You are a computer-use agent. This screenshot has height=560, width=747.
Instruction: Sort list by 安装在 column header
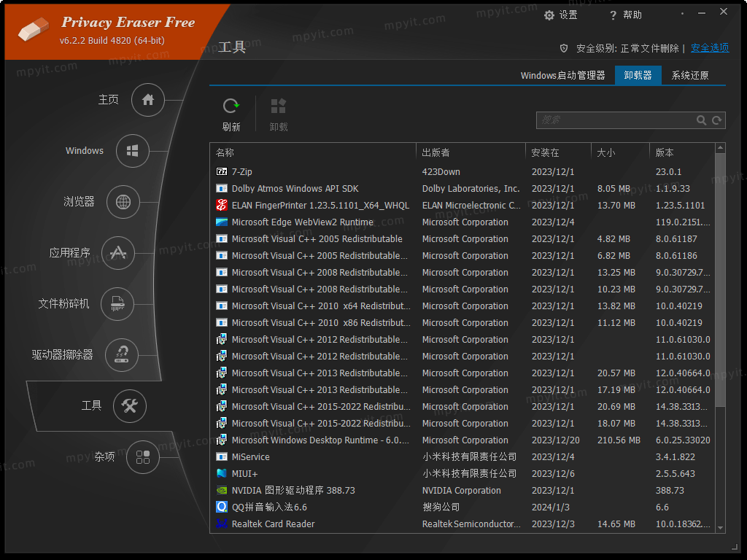point(558,152)
